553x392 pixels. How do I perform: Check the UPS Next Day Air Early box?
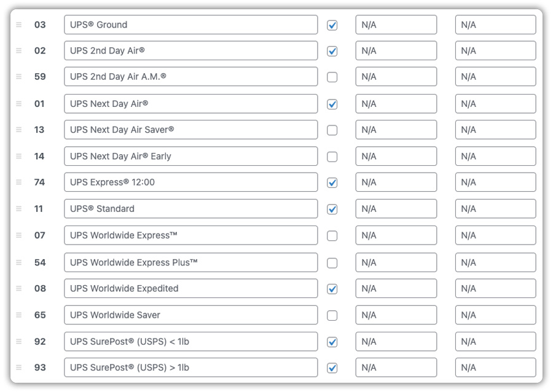point(332,157)
